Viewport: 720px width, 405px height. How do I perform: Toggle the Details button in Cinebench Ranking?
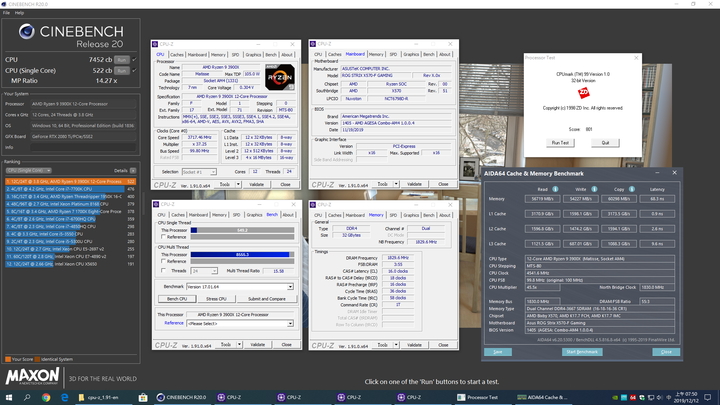pos(133,170)
